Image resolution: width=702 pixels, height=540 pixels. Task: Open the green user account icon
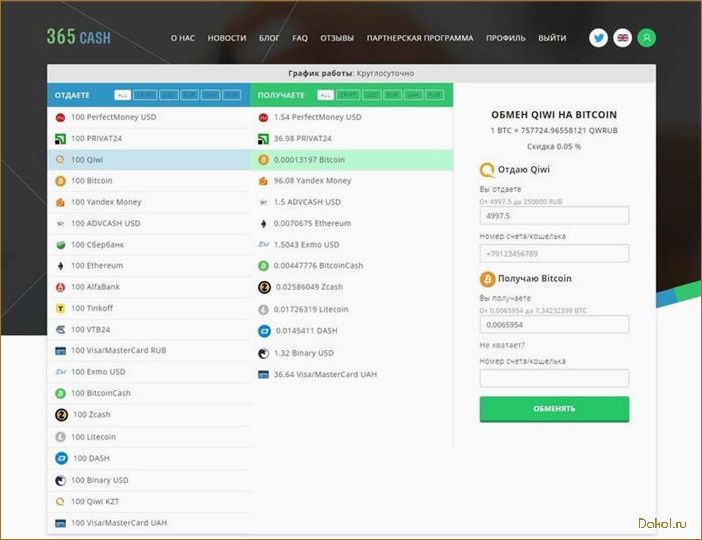[x=646, y=38]
